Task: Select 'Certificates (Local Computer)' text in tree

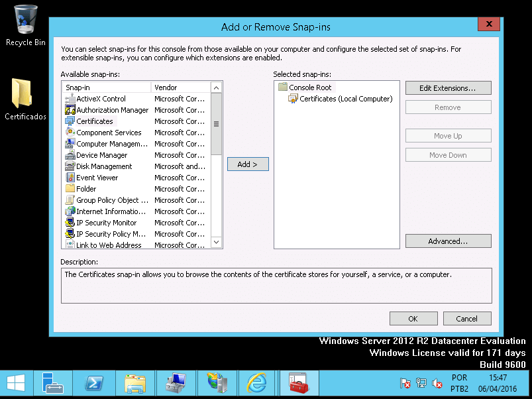Action: [346, 99]
